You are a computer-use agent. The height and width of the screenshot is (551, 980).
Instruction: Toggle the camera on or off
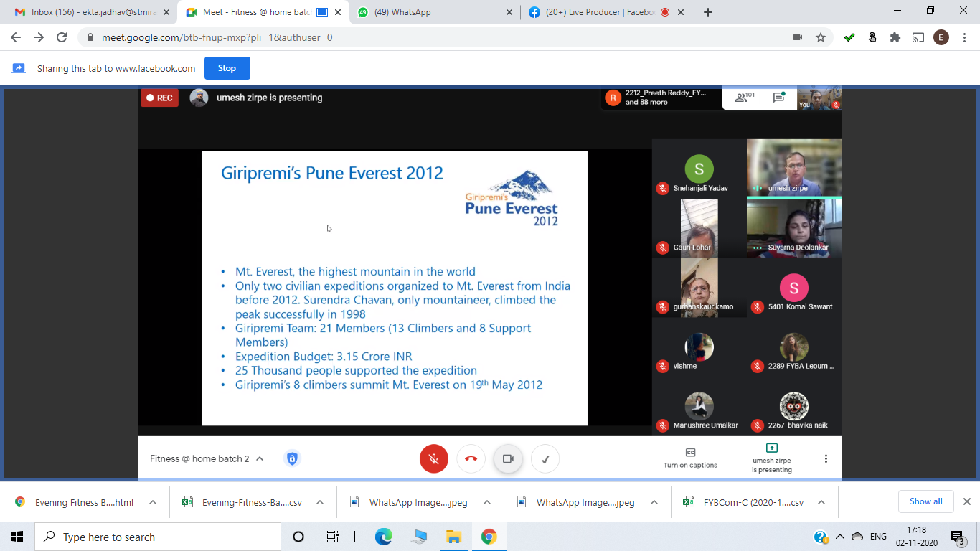(x=508, y=458)
